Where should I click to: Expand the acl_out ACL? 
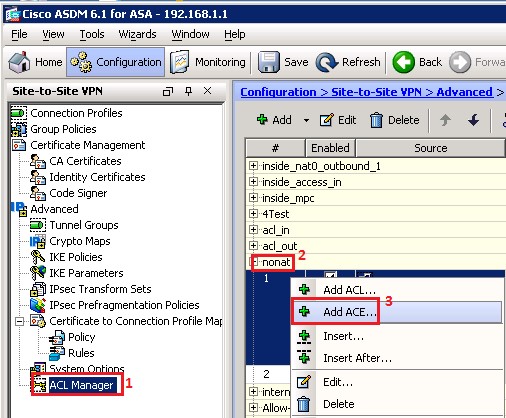click(254, 246)
